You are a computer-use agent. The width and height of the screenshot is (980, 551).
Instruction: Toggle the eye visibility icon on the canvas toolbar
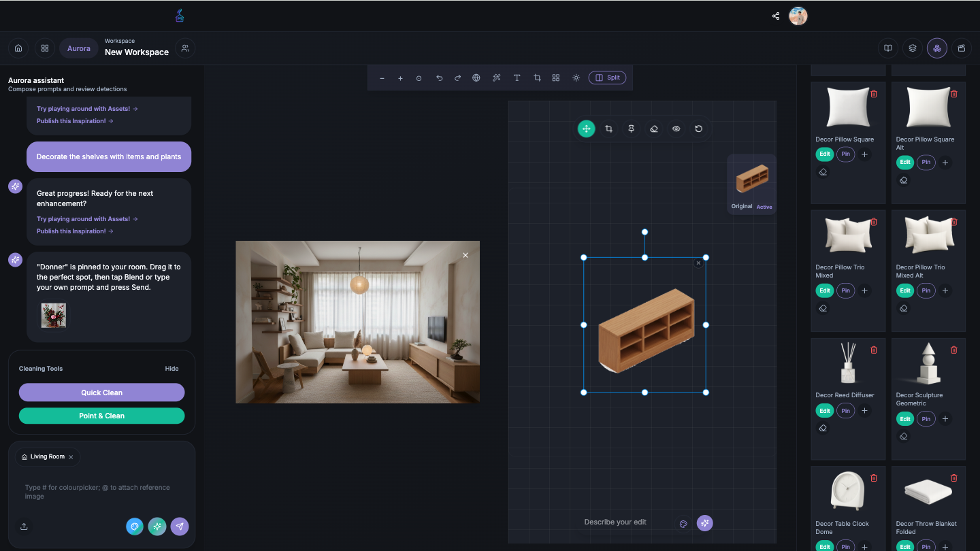(x=676, y=129)
